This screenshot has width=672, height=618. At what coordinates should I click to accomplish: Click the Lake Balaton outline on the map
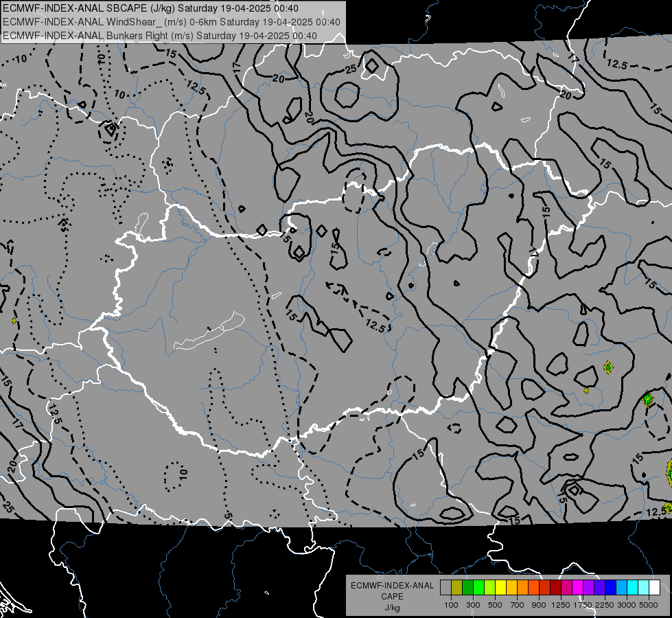(209, 331)
